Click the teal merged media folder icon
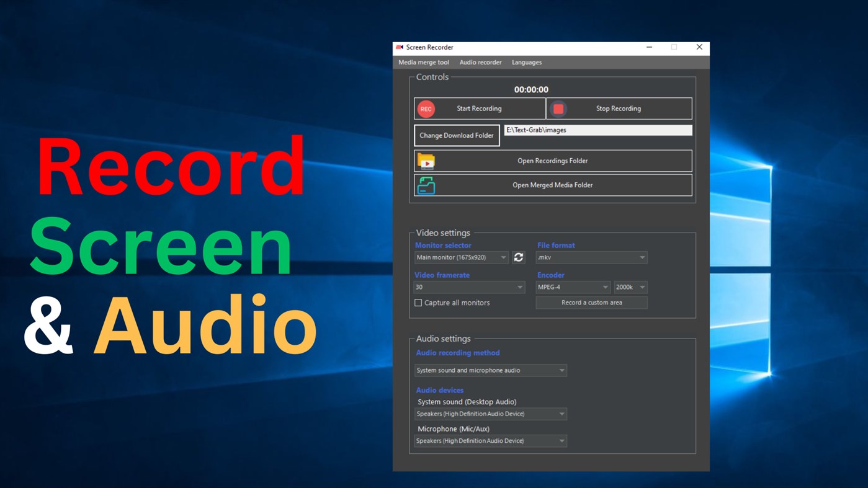This screenshot has width=868, height=488. point(426,184)
